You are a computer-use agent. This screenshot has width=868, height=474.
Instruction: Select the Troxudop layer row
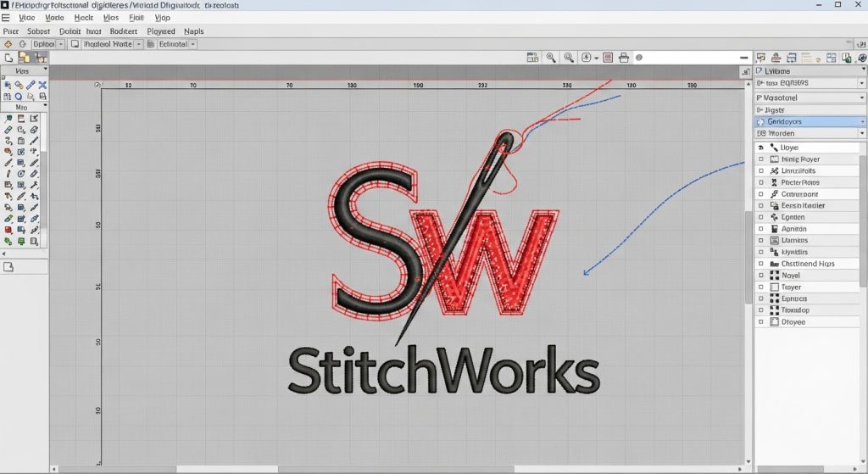click(x=807, y=310)
